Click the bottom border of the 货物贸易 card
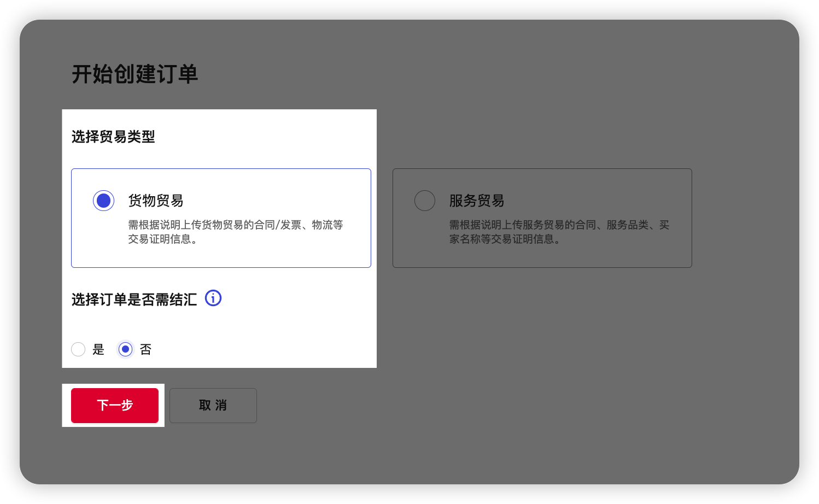 221,267
